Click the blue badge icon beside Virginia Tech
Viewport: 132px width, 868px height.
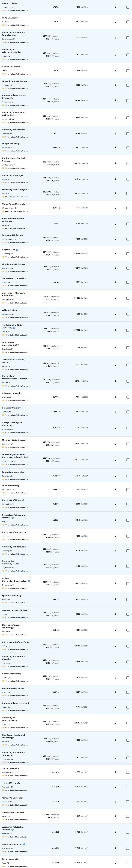17,250
